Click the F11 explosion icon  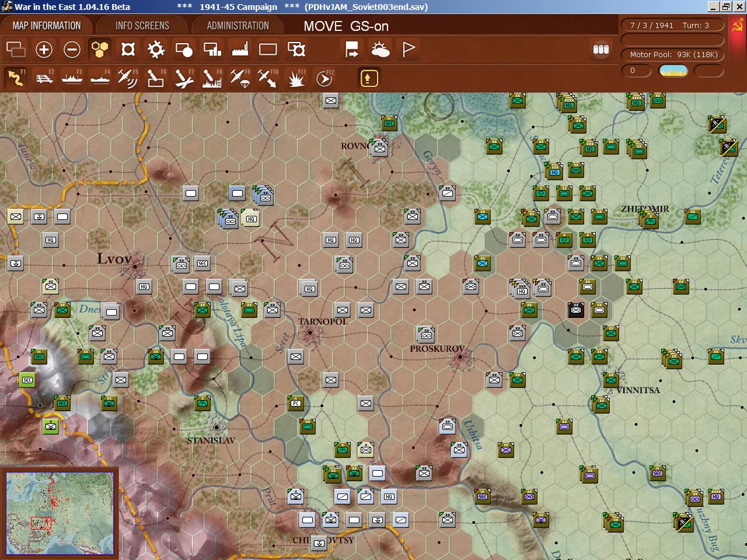(296, 78)
